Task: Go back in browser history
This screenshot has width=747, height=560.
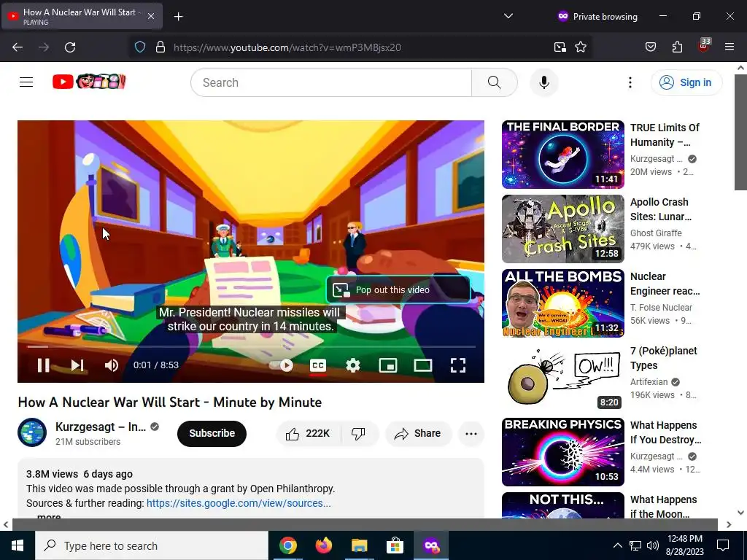Action: pyautogui.click(x=18, y=47)
